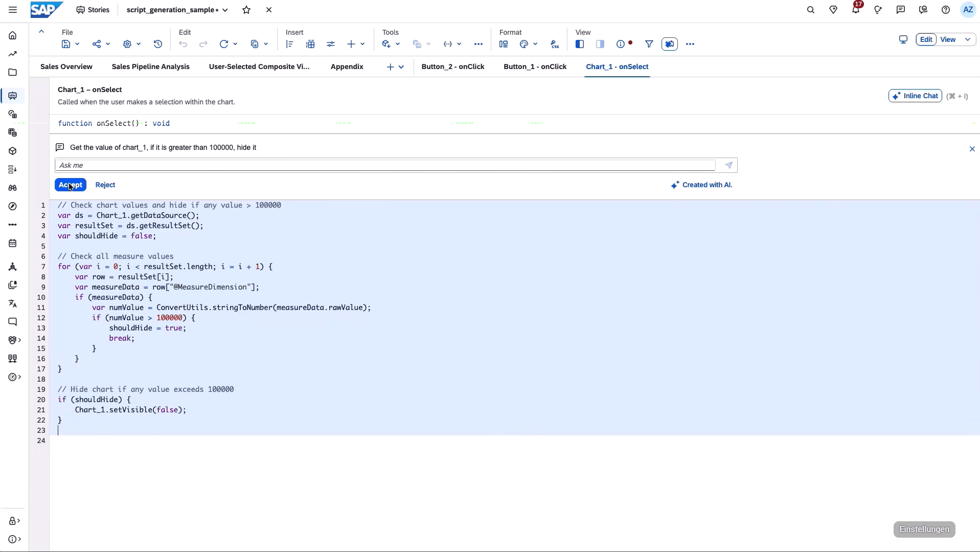Click the filter funnel icon
The image size is (980, 552).
(649, 44)
